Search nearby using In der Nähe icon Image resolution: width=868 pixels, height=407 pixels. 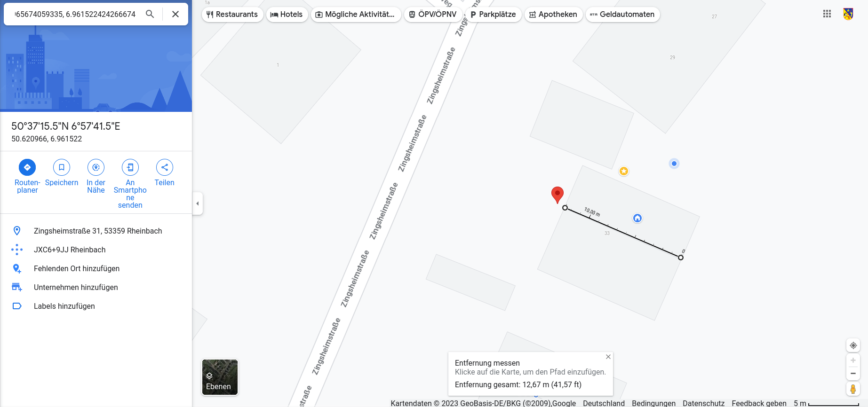click(x=96, y=167)
